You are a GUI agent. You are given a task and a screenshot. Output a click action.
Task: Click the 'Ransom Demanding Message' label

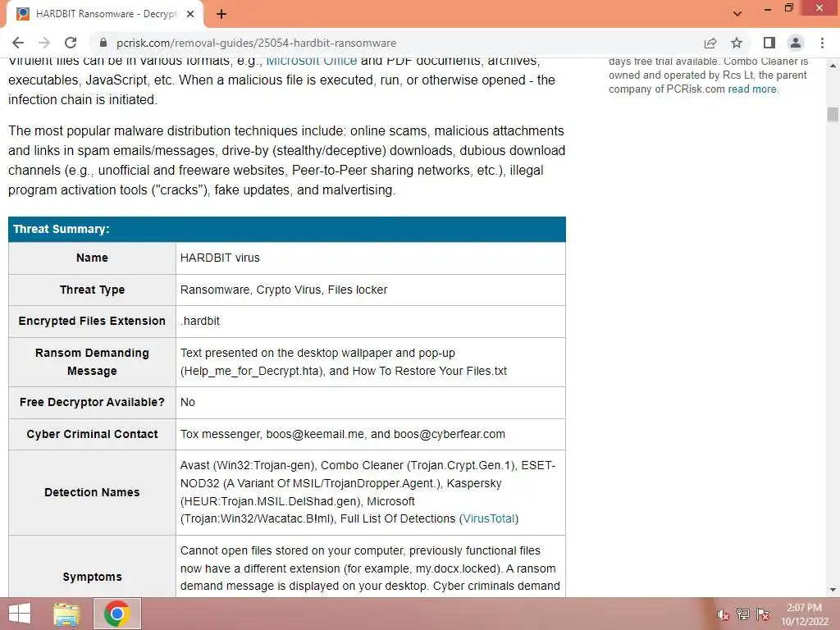coord(92,362)
